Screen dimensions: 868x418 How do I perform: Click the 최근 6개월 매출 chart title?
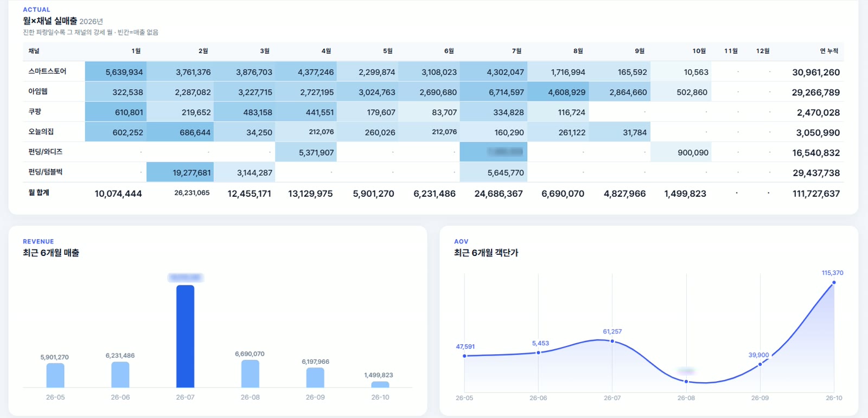click(x=51, y=253)
